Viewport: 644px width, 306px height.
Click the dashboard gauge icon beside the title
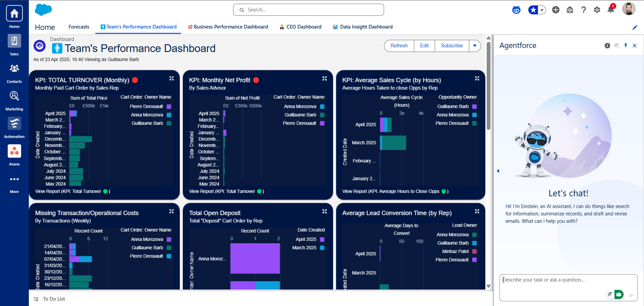pos(40,46)
